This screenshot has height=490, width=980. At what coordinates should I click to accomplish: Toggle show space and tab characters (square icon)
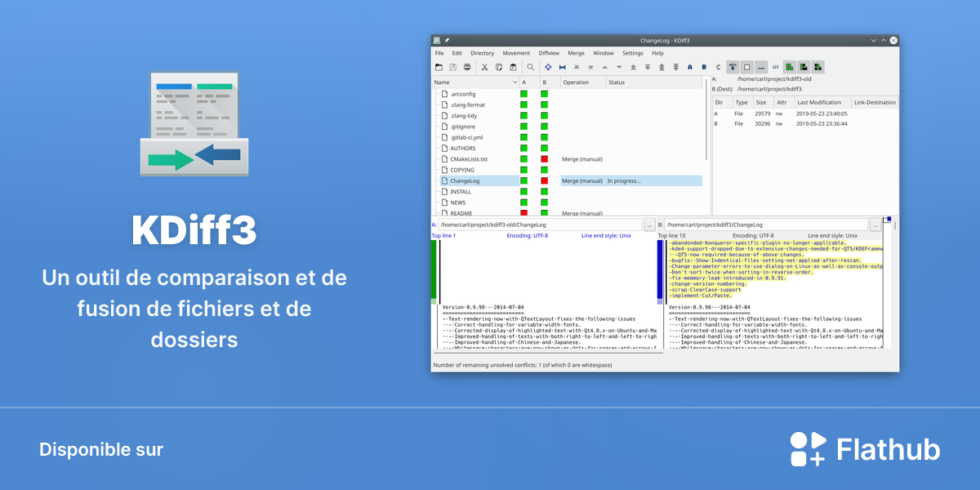tap(746, 67)
